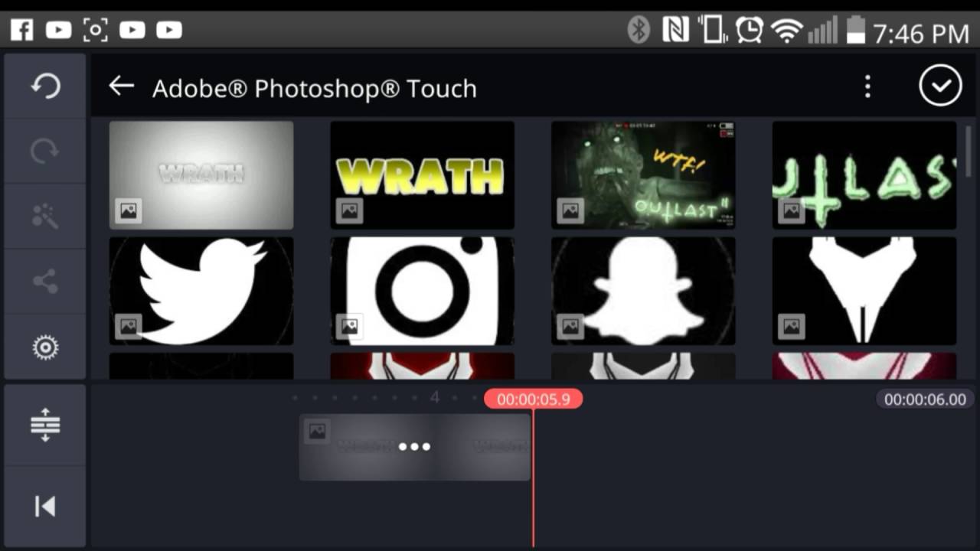Tap the 7:46 PM clock
Screen dimensions: 980x551
(921, 33)
